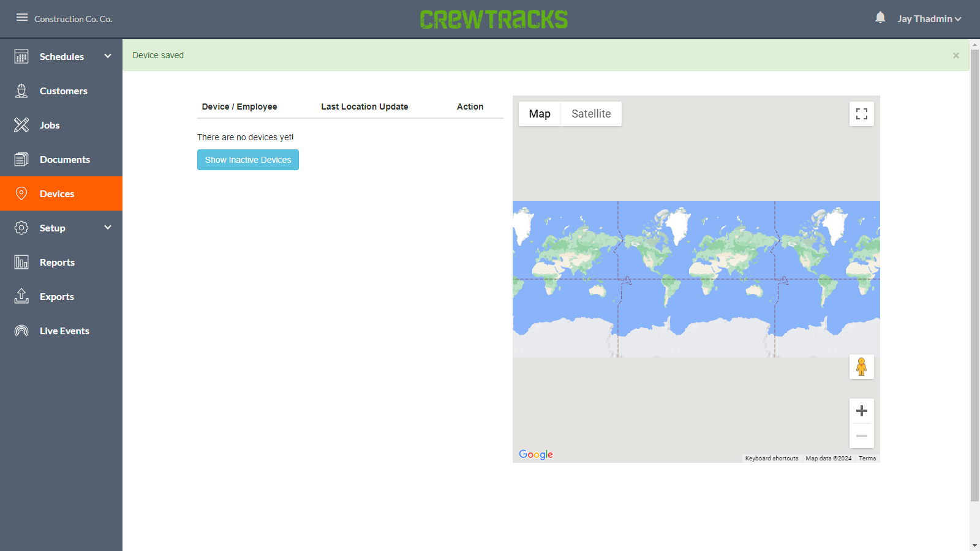980x551 pixels.
Task: Select the Street View pegman
Action: 862,367
